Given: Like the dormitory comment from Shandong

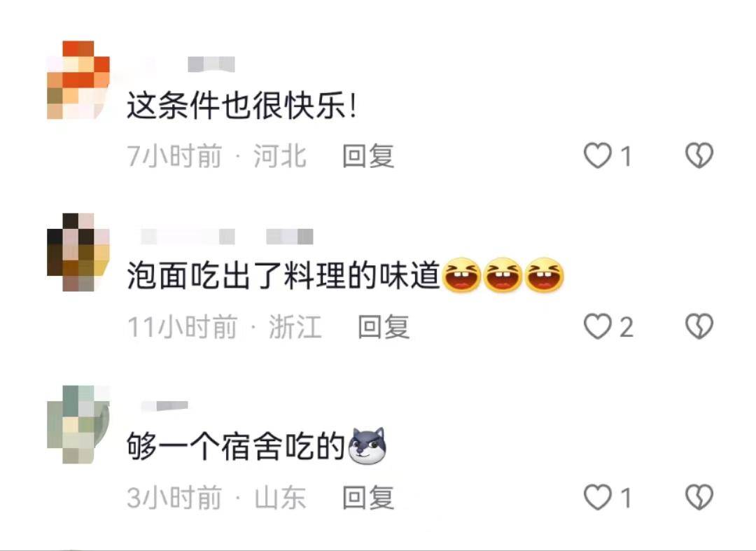Looking at the screenshot, I should pyautogui.click(x=598, y=498).
